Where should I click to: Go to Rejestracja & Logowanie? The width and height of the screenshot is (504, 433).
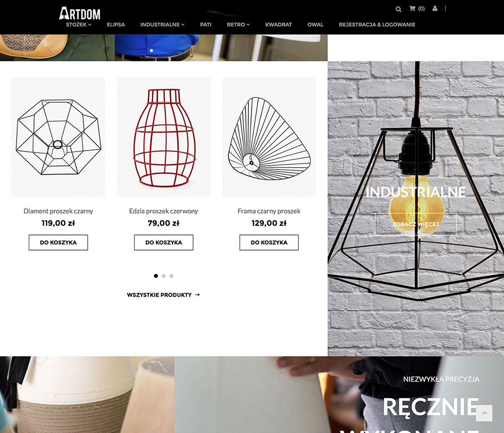point(377,24)
